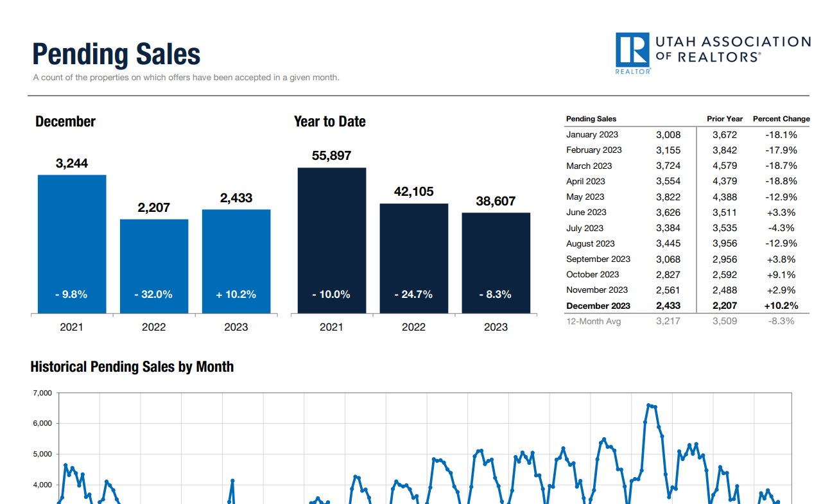Click the Percent Change column header

[781, 119]
